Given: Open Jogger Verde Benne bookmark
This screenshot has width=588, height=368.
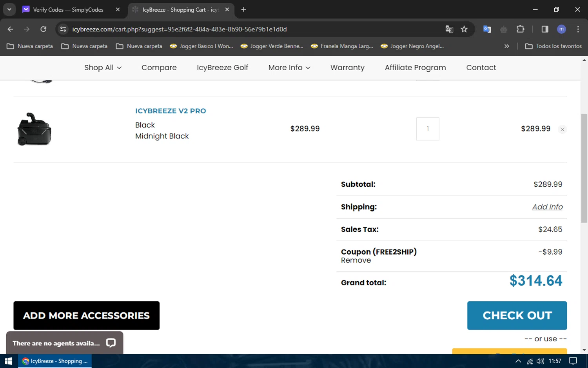Looking at the screenshot, I should point(272,46).
